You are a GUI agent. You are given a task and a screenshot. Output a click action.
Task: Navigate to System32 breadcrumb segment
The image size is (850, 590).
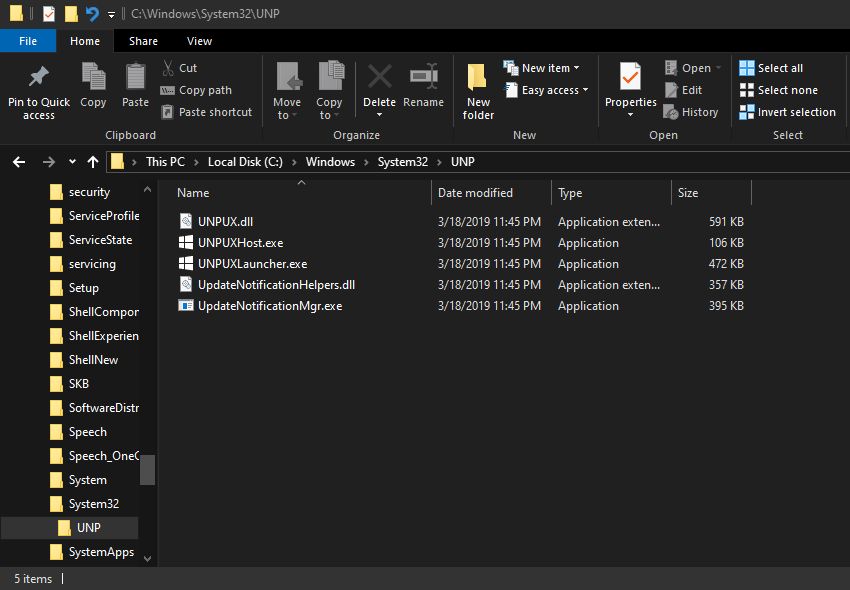tap(403, 162)
